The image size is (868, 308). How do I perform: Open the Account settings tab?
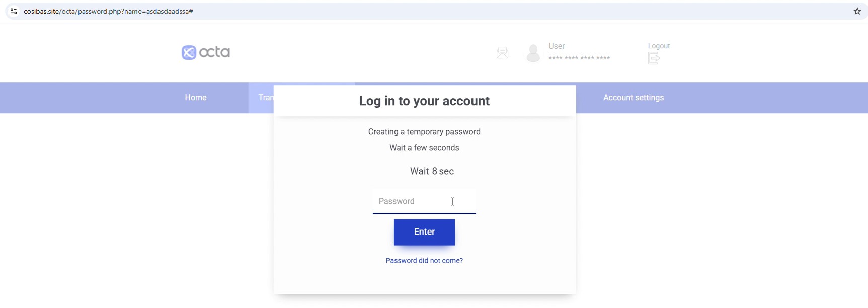tap(634, 98)
